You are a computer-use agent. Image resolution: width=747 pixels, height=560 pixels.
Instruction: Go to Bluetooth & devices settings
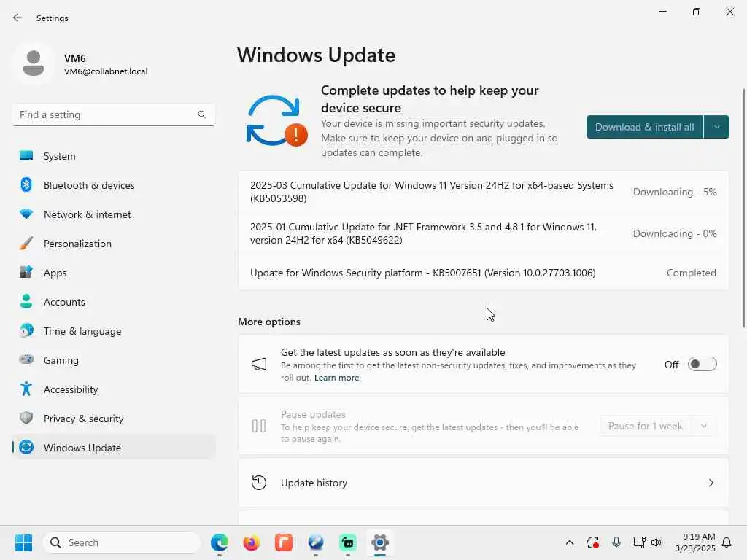tap(113, 185)
